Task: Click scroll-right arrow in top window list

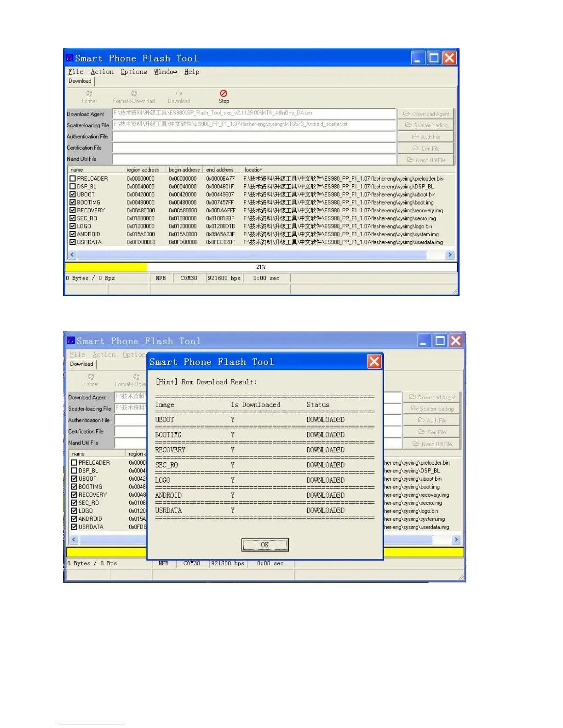Action: 450,255
